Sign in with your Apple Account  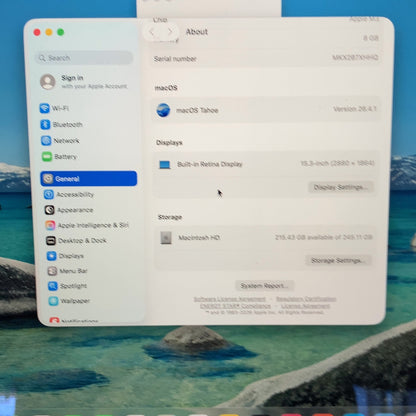[84, 82]
